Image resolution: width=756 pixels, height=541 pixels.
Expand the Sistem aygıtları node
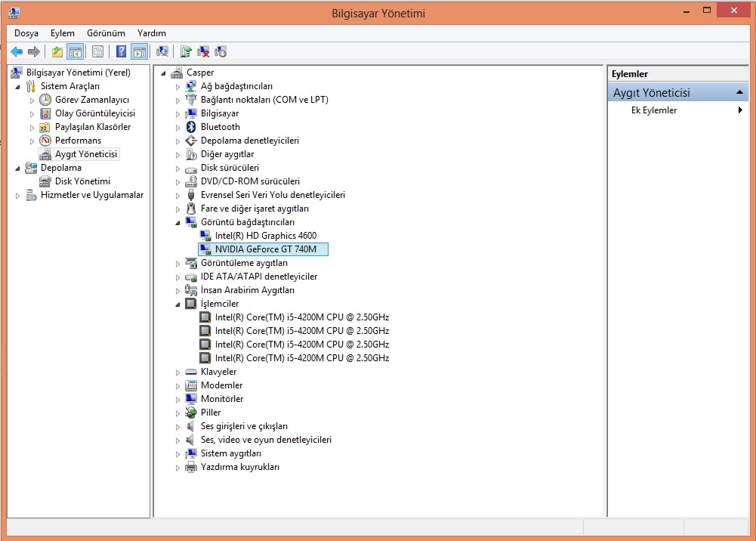click(x=177, y=454)
